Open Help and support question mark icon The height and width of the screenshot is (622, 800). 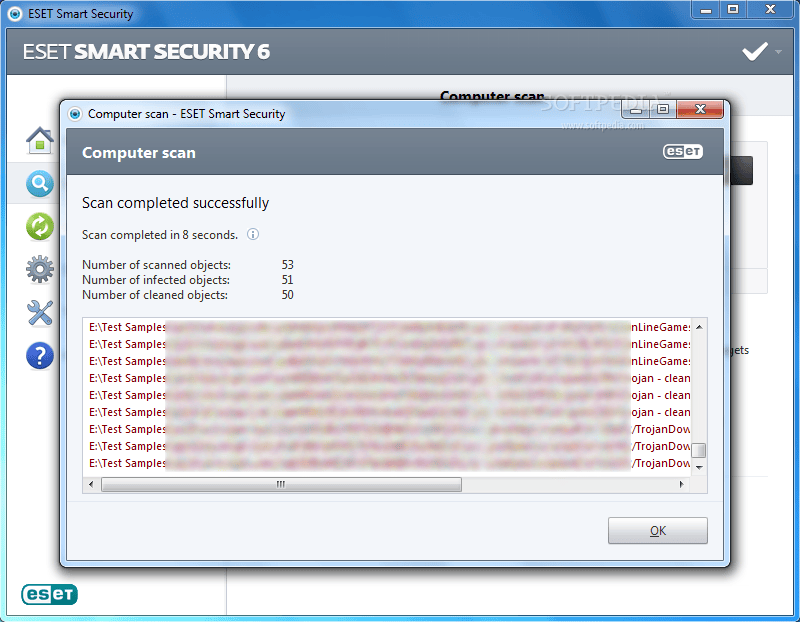pyautogui.click(x=40, y=355)
